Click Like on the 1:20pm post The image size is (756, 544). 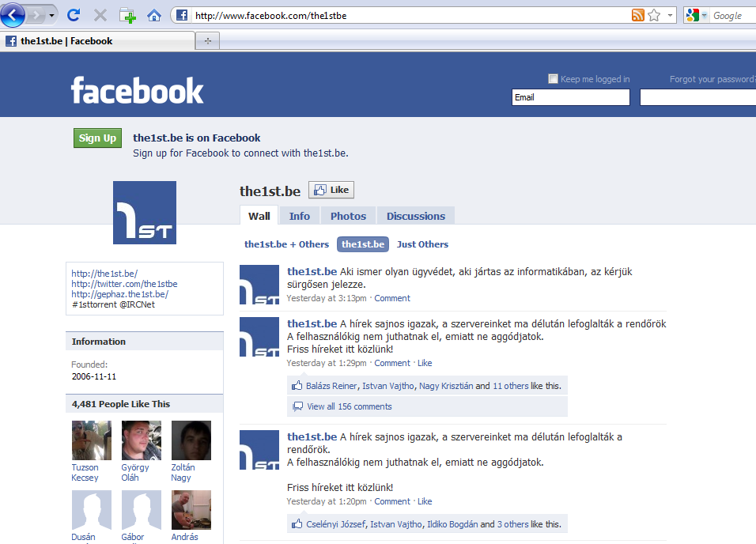[x=425, y=501]
